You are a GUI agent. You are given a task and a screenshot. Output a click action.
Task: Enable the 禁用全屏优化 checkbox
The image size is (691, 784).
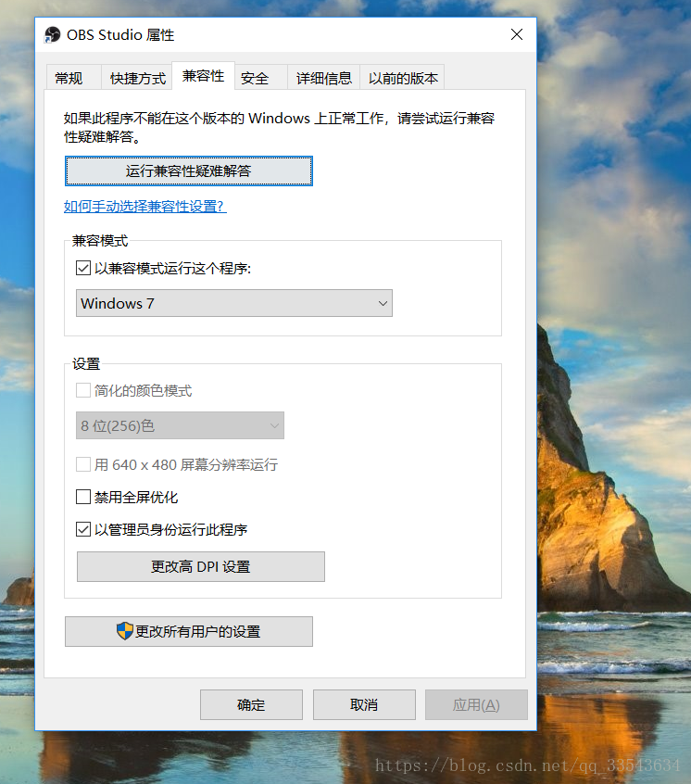(x=83, y=497)
